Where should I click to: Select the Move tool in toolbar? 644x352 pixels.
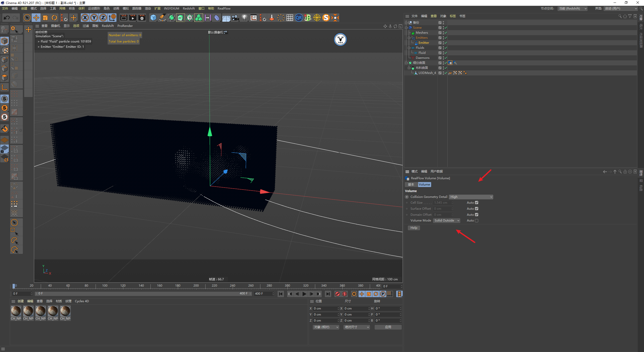click(36, 18)
